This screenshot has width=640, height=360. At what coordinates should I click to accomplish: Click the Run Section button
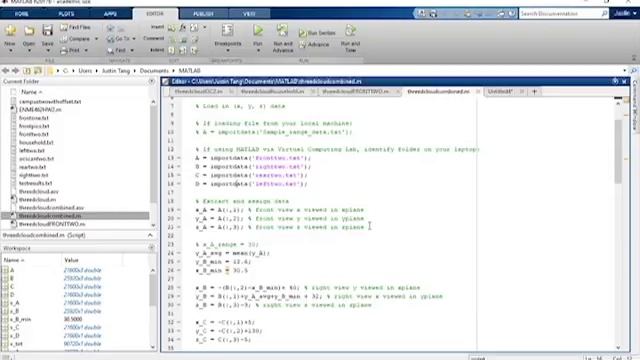(x=318, y=33)
